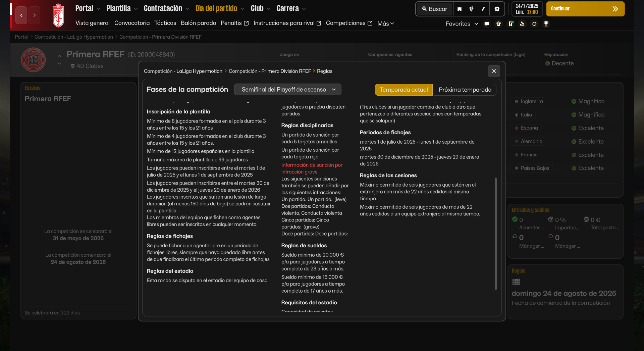Open the Semifinal del Playoff de ascenso dropdown
The image size is (644, 351).
287,90
